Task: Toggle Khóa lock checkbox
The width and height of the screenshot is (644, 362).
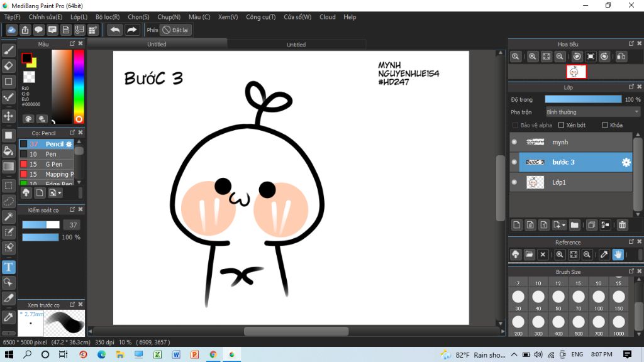Action: click(604, 125)
